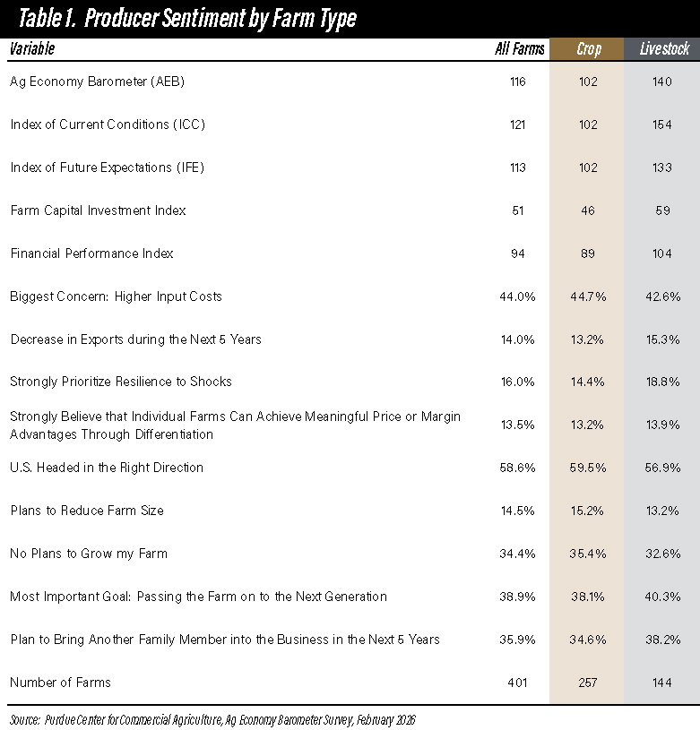Select the Index of Current Conditions row label

click(x=108, y=125)
